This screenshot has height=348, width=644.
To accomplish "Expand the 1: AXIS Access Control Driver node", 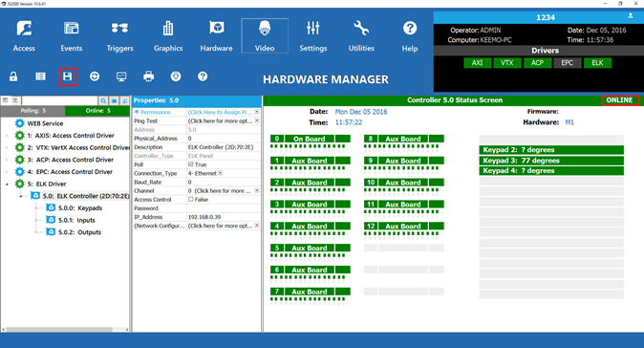I will pyautogui.click(x=7, y=136).
